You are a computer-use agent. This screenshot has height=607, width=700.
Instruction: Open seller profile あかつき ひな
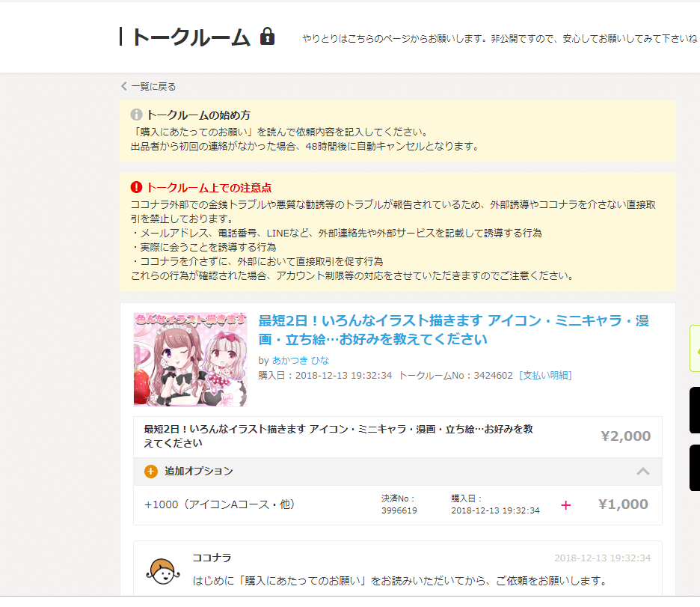pos(301,360)
